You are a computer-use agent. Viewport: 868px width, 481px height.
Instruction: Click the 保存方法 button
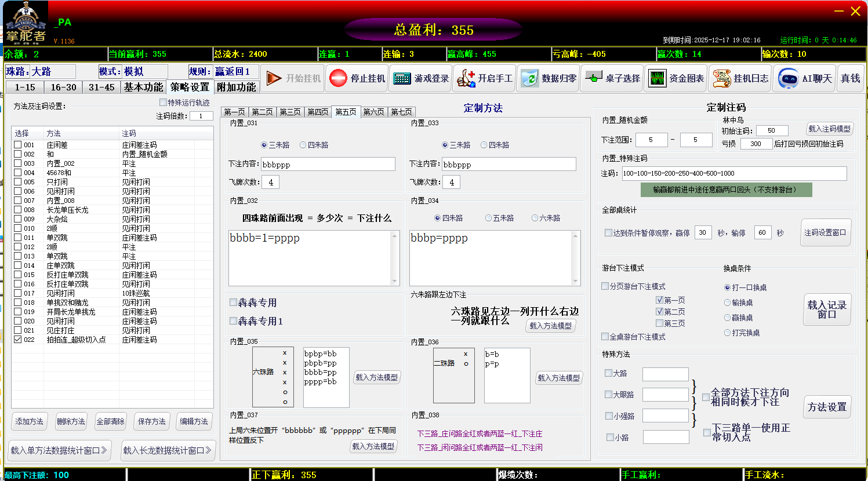pyautogui.click(x=152, y=421)
